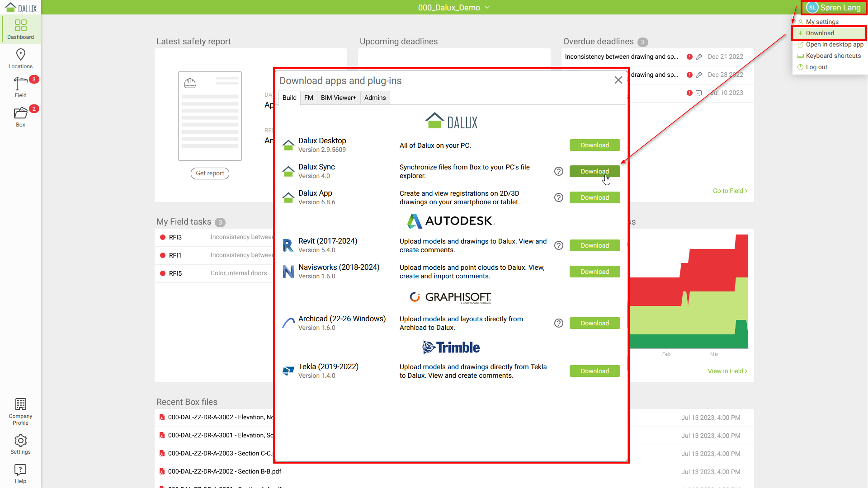Switch to the BIM Viewer+ tab
The width and height of the screenshot is (868, 488).
[338, 98]
